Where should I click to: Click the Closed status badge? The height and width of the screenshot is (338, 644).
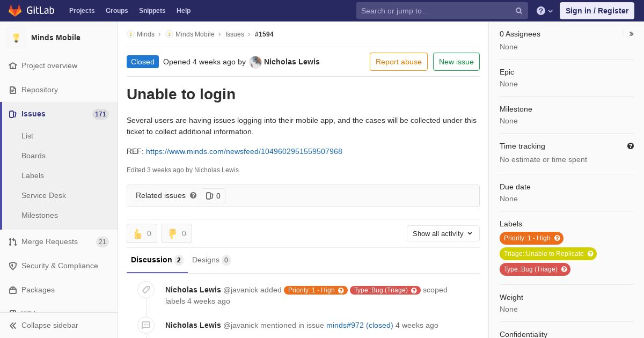pyautogui.click(x=143, y=62)
